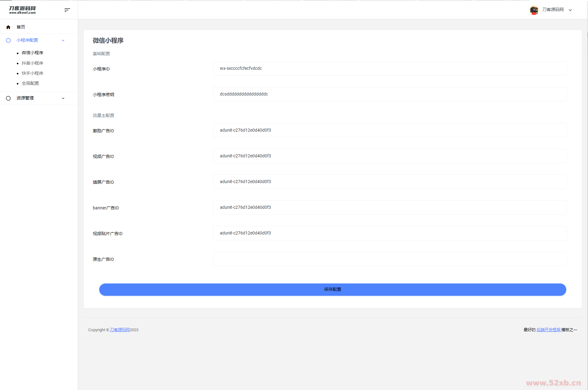Image resolution: width=588 pixels, height=390 pixels.
Task: Click the circle icon beside 小程序配置
Action: click(8, 40)
